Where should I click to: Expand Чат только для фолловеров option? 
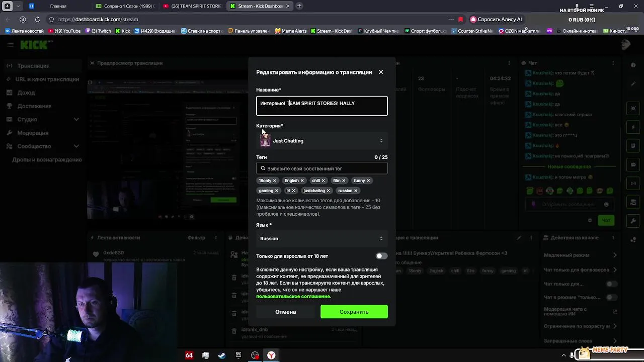pyautogui.click(x=580, y=270)
